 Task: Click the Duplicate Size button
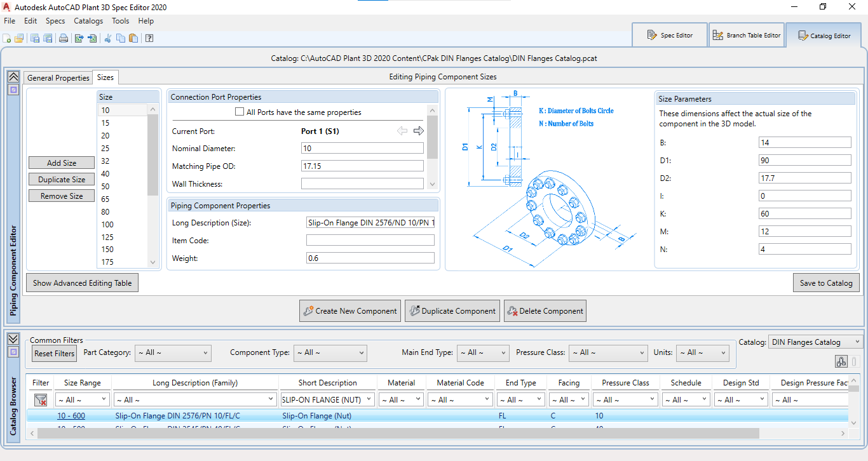(62, 180)
